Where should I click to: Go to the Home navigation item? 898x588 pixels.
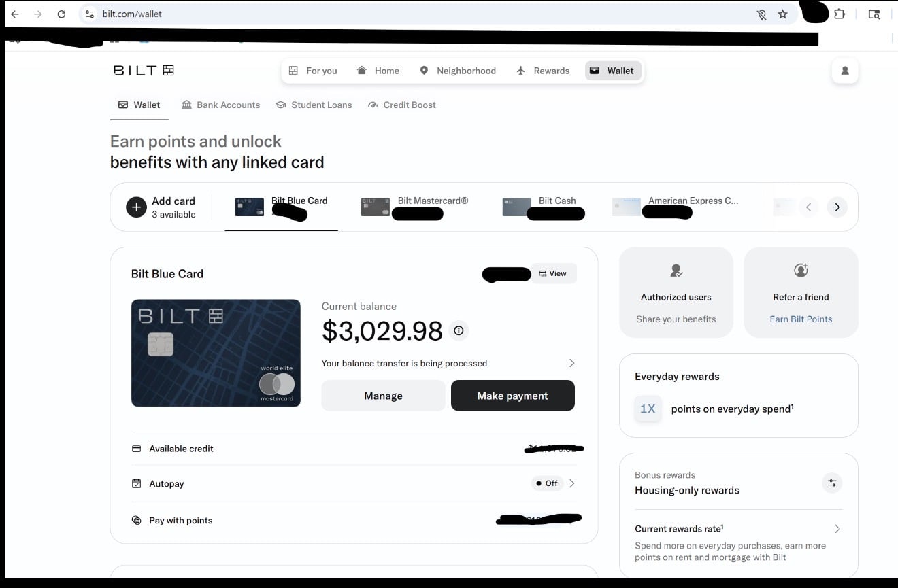pos(378,71)
